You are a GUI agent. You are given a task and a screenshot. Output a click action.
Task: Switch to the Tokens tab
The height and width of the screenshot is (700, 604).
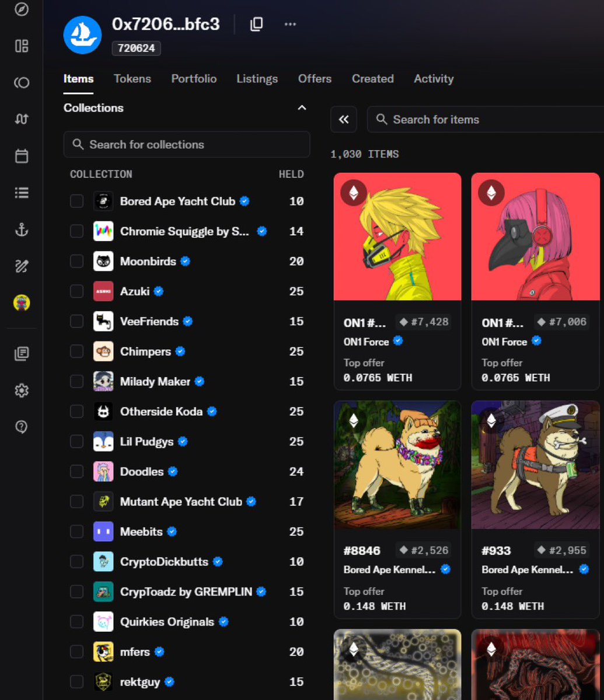click(x=132, y=79)
